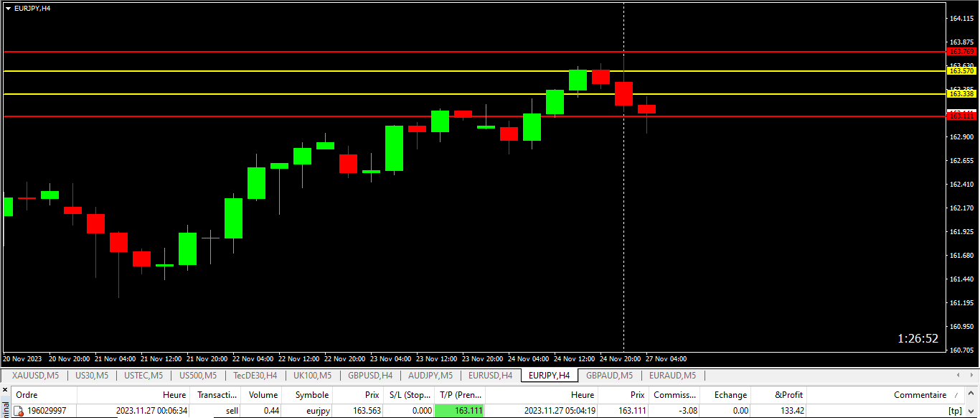Select the USTEC,M5 chart tab

tap(143, 375)
